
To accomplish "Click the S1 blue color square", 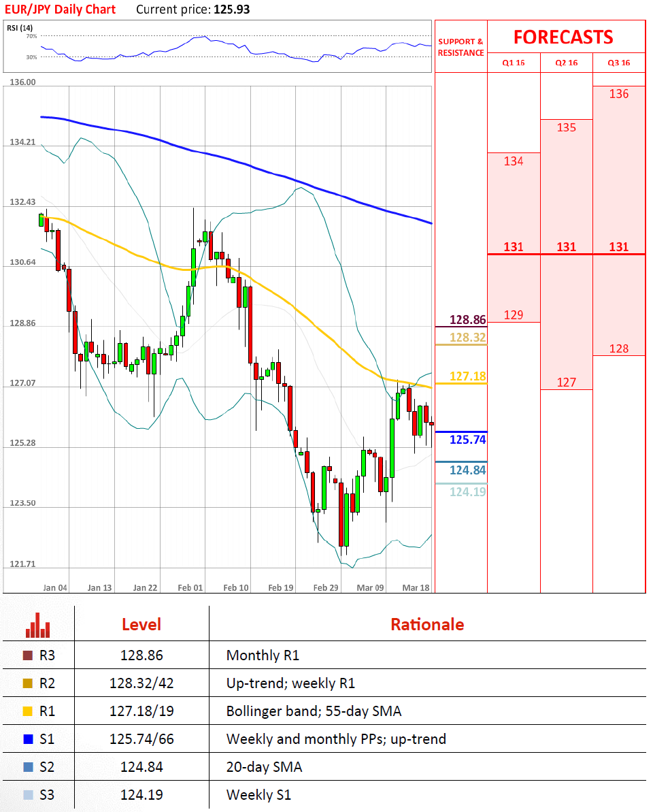I will click(28, 739).
